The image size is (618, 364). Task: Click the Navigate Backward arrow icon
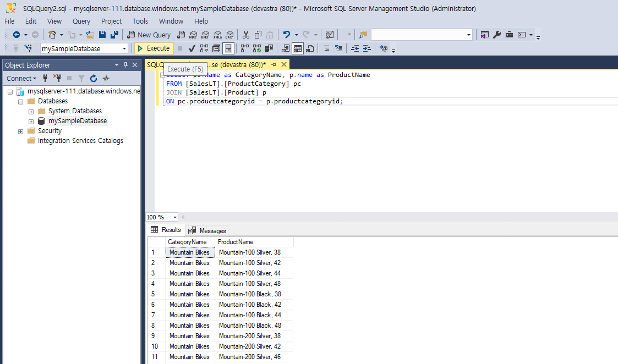(17, 35)
